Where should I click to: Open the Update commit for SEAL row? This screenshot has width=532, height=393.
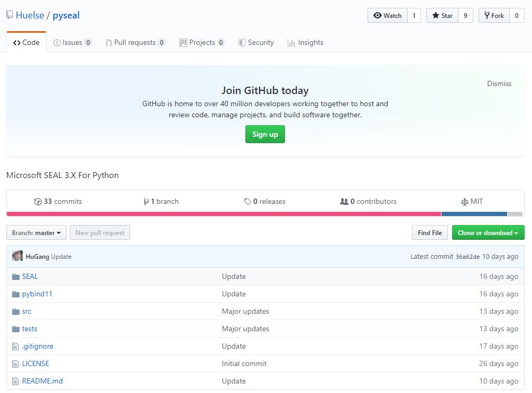[234, 276]
